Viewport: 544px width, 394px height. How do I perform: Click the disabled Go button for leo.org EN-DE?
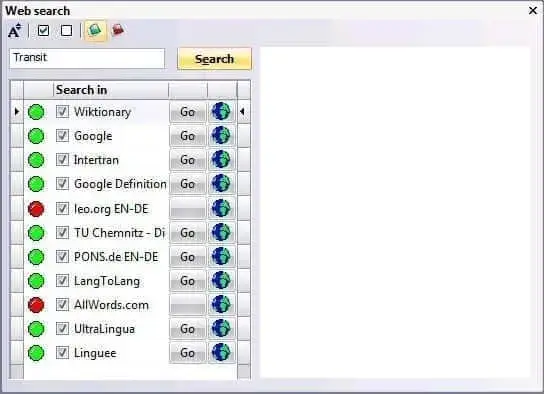(187, 208)
